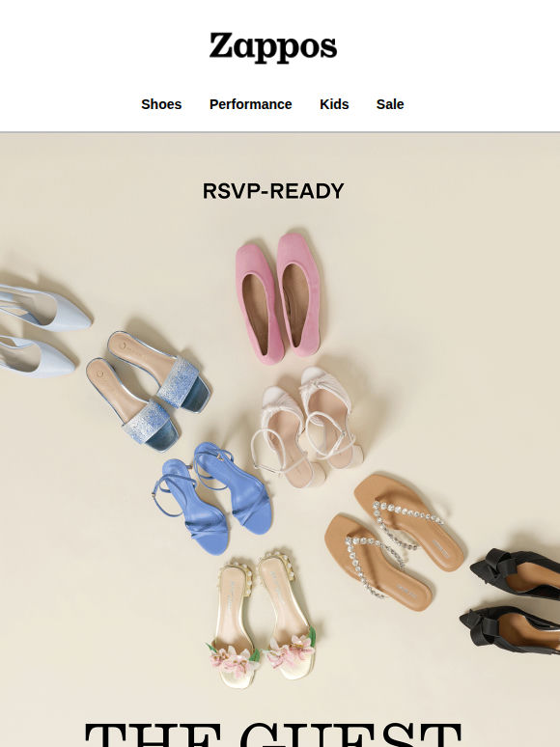Image resolution: width=560 pixels, height=747 pixels.
Task: Select the blue strappy heeled sandals
Action: click(x=212, y=498)
